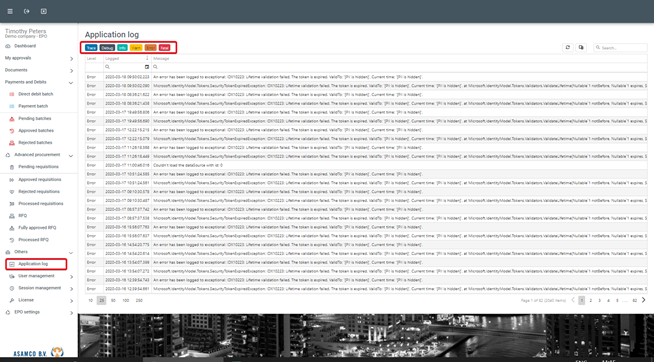Click the Search input field
The height and width of the screenshot is (362, 654).
621,48
